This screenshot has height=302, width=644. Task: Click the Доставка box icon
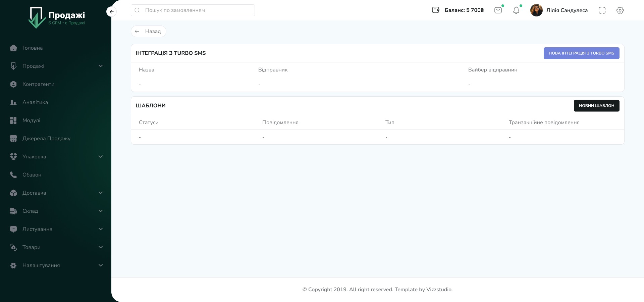click(13, 193)
